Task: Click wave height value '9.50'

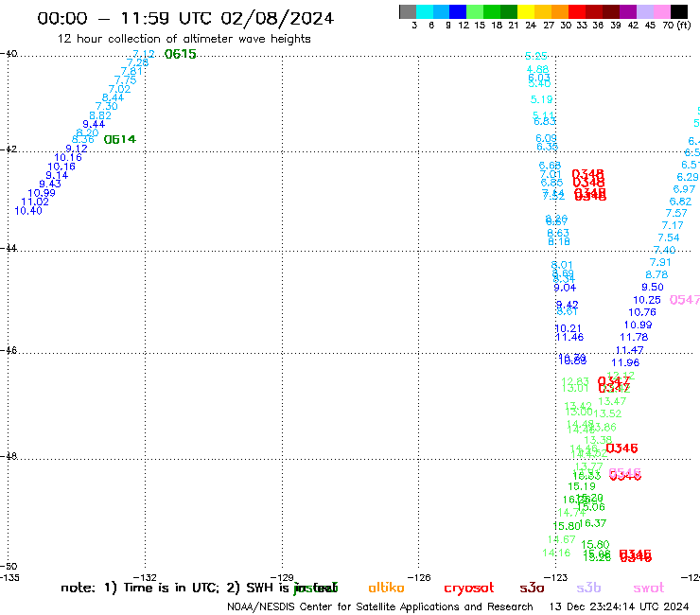Action: [653, 287]
